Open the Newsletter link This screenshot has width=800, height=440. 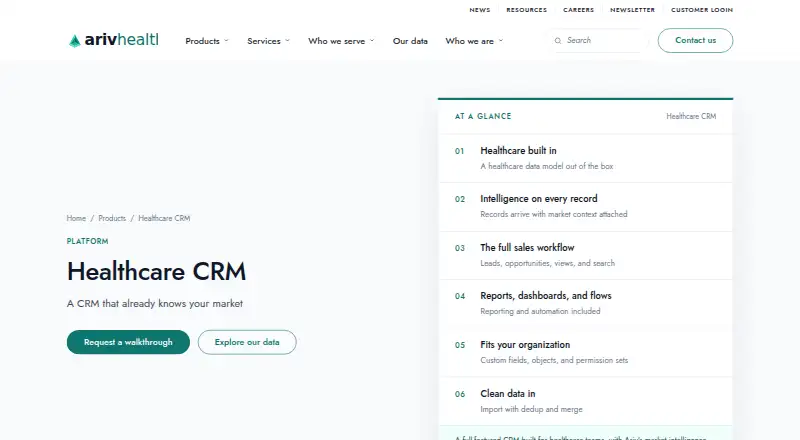click(x=632, y=10)
